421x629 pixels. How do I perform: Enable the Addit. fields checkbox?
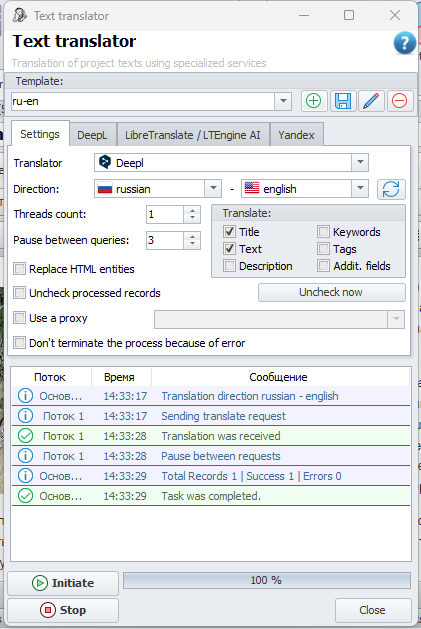323,266
